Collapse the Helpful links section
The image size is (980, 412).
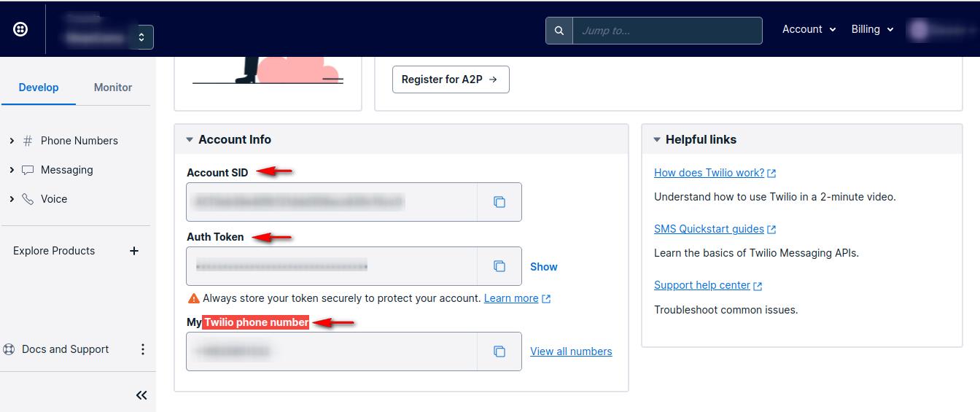coord(657,139)
